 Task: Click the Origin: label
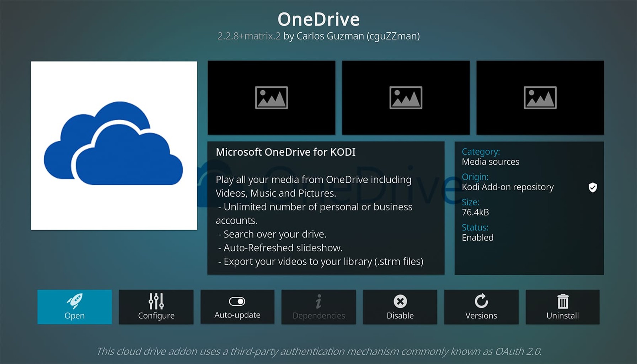[475, 177]
